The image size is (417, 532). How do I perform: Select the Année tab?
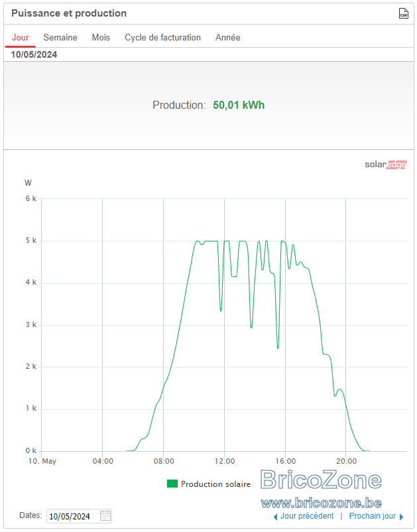228,37
